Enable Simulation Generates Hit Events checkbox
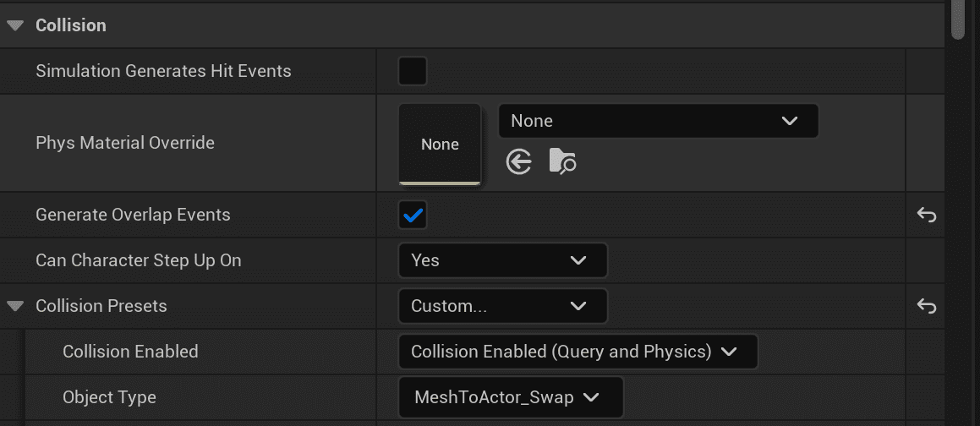 (x=413, y=71)
